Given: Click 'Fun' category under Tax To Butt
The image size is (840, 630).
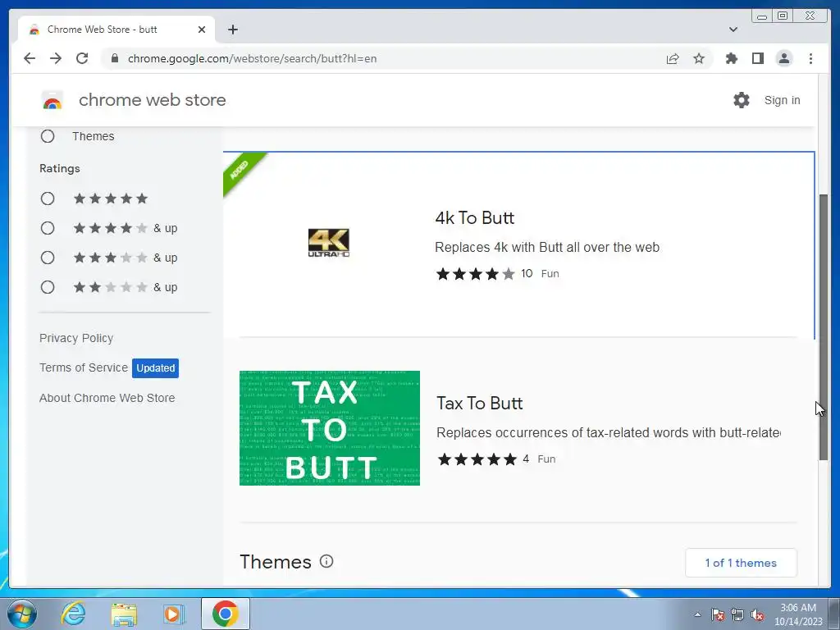Looking at the screenshot, I should click(x=546, y=459).
